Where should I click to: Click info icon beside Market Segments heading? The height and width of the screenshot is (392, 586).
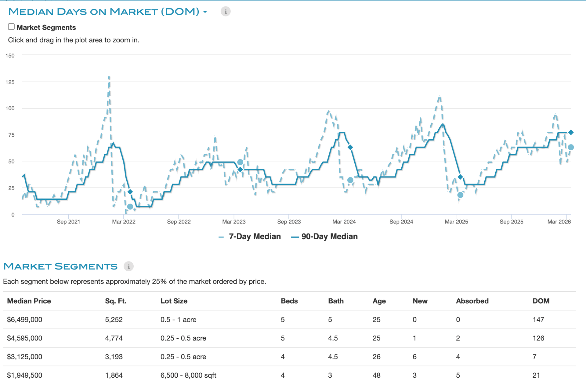pos(128,266)
